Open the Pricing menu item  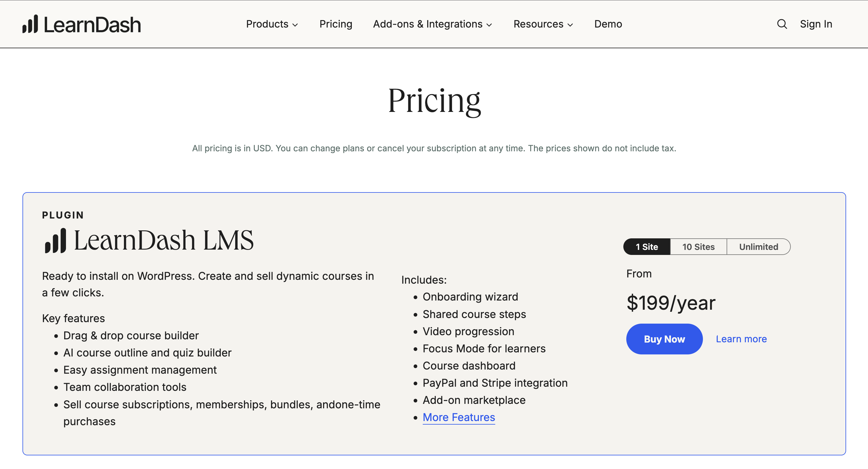(335, 24)
